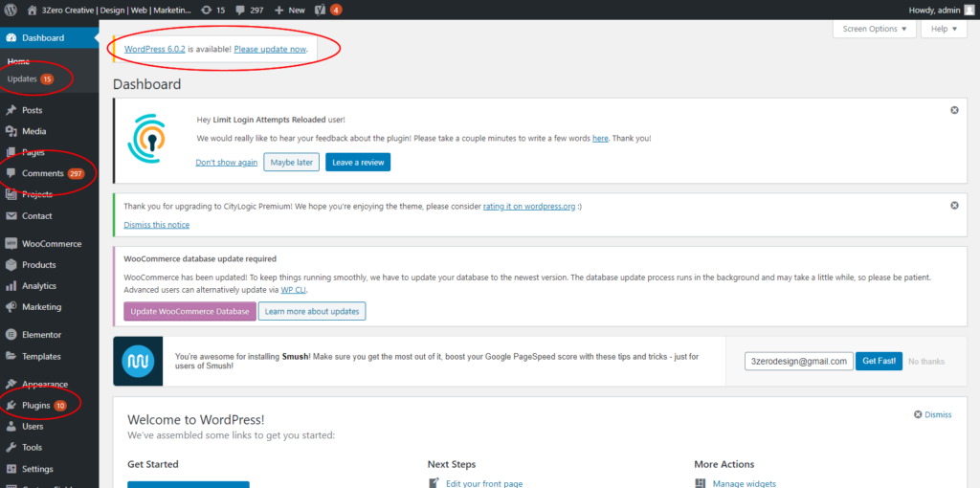Click the Settings sidebar icon

coord(11,469)
